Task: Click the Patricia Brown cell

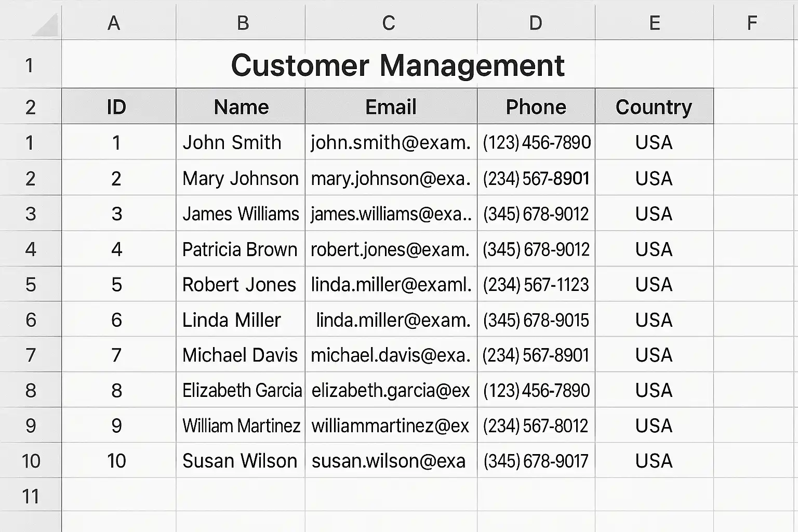Action: [240, 249]
